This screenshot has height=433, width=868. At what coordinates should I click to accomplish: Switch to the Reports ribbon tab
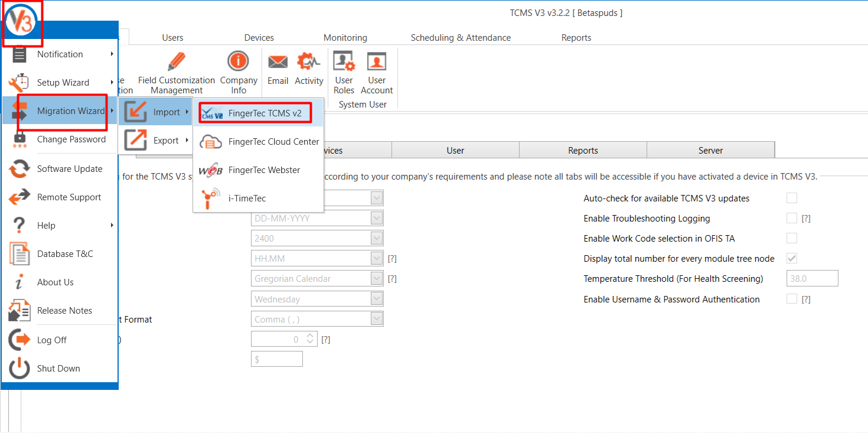tap(576, 37)
